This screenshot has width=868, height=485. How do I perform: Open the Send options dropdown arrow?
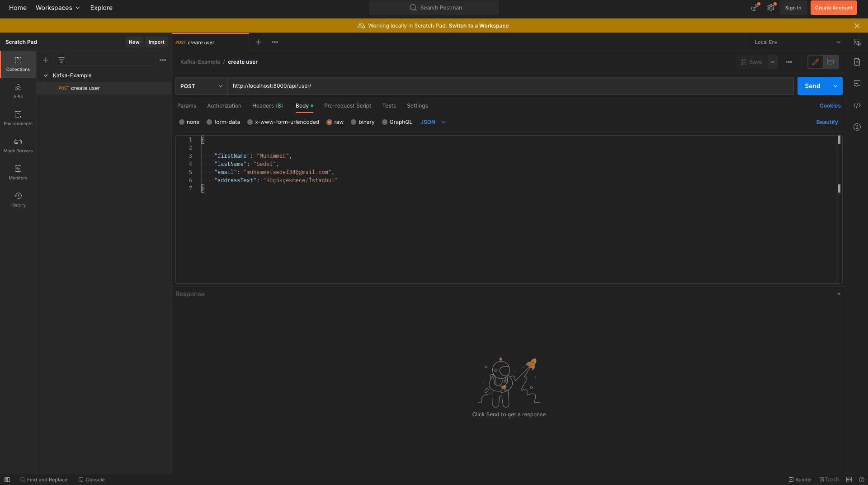[835, 86]
